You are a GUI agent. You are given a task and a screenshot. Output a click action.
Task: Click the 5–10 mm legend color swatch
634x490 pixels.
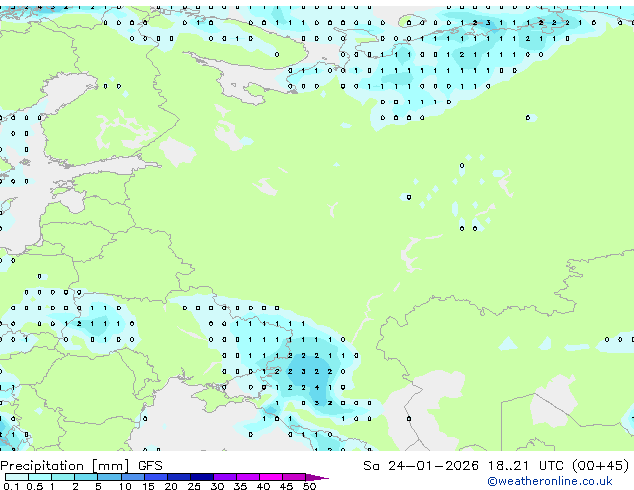(x=109, y=477)
